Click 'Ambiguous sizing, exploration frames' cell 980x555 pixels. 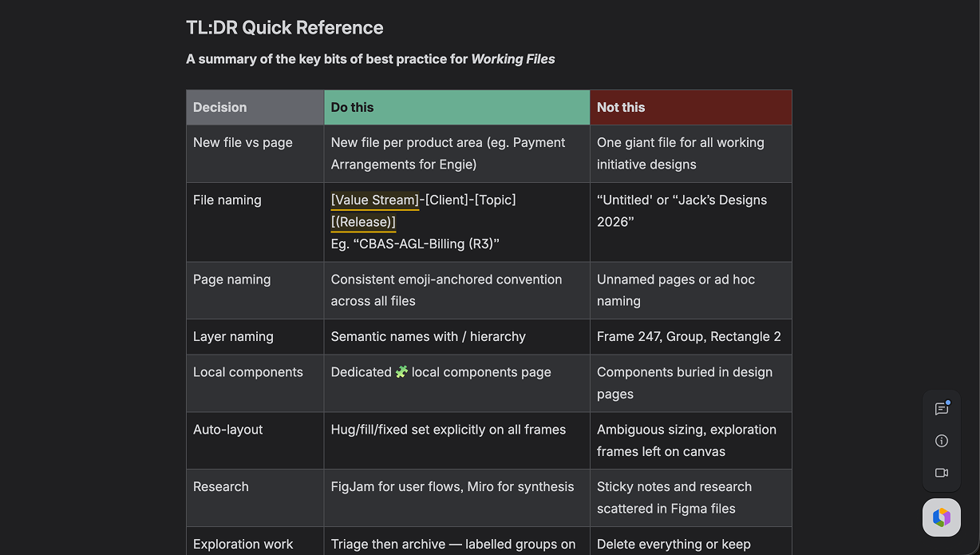pyautogui.click(x=691, y=441)
